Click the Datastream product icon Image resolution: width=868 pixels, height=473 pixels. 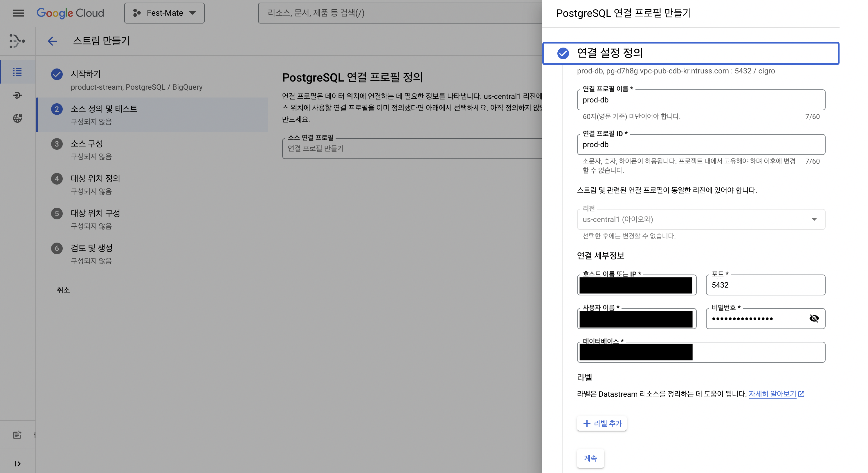click(x=17, y=41)
